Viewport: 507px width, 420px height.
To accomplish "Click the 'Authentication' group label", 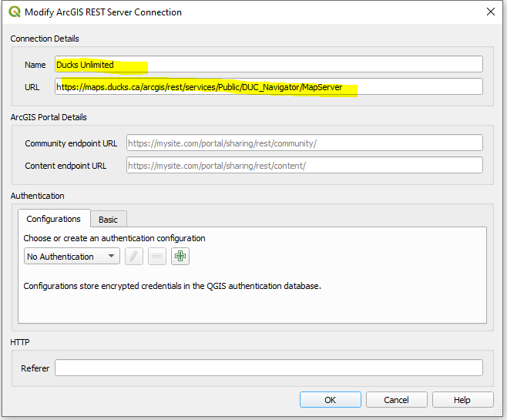I will coord(37,196).
